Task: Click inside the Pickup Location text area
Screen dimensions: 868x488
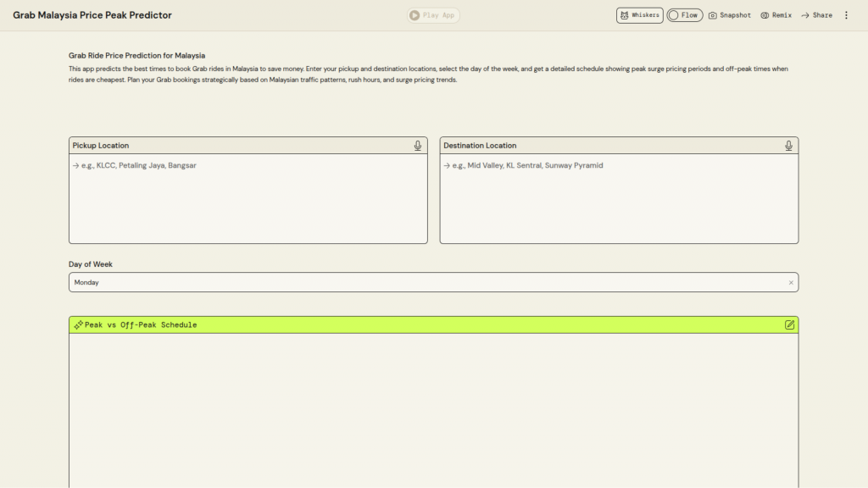Action: (248, 199)
